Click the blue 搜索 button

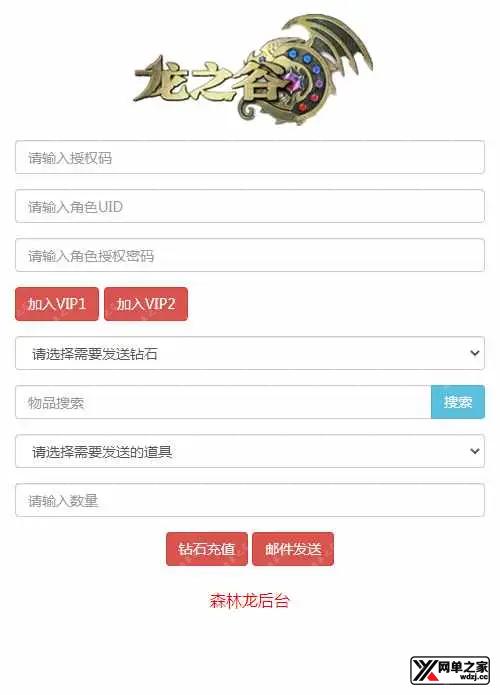pyautogui.click(x=457, y=402)
